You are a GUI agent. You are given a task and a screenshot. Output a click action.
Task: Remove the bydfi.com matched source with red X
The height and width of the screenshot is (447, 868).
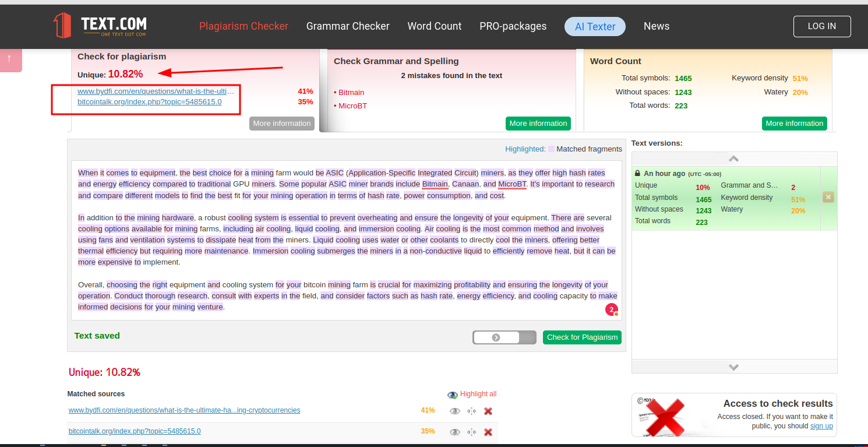pyautogui.click(x=488, y=411)
